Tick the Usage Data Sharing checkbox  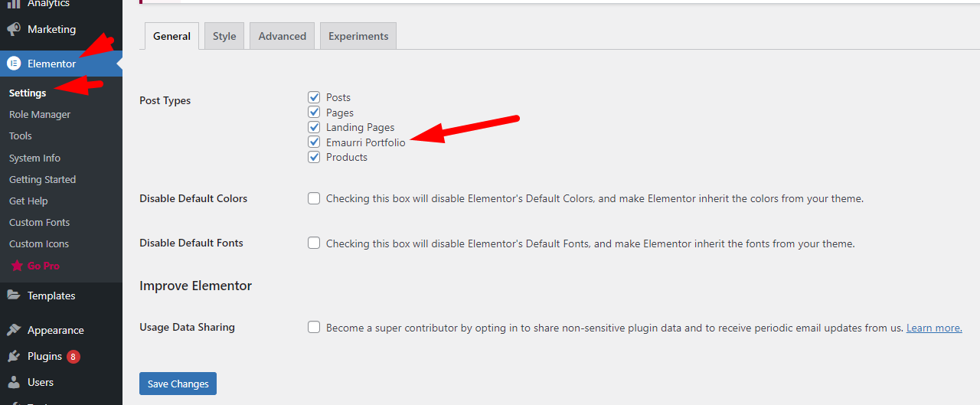314,327
